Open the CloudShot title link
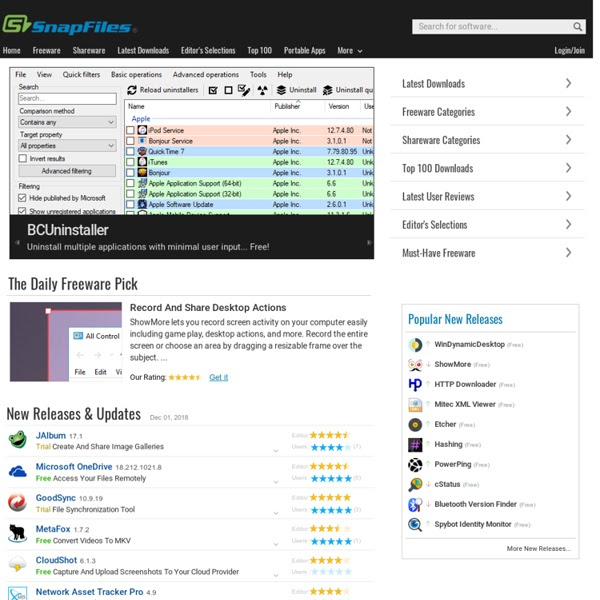 coord(56,560)
